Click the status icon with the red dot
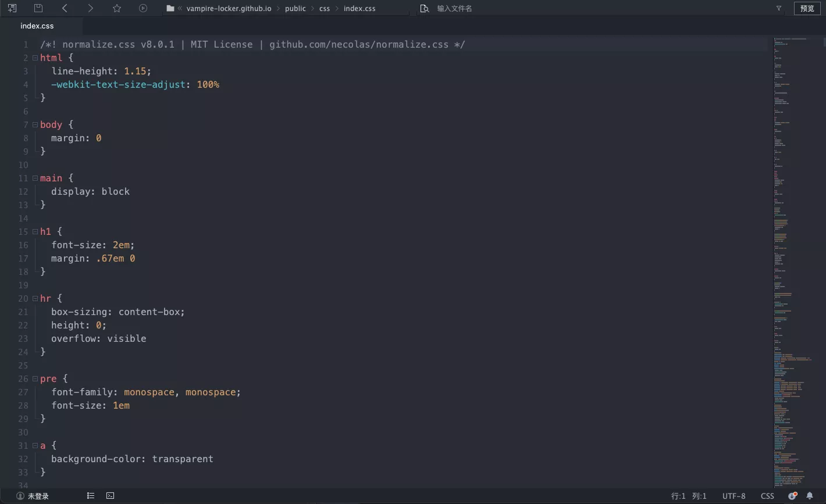The width and height of the screenshot is (826, 504). 792,496
